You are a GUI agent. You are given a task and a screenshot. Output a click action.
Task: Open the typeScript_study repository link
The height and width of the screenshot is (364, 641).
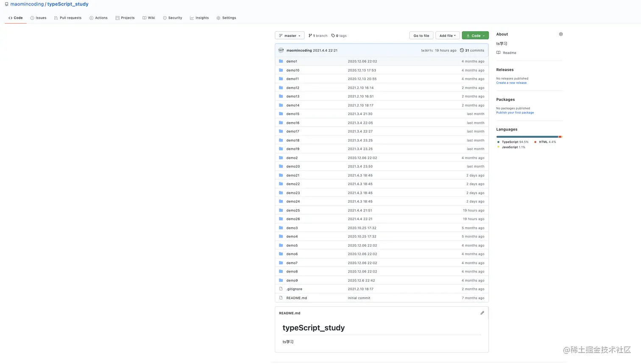coord(68,4)
